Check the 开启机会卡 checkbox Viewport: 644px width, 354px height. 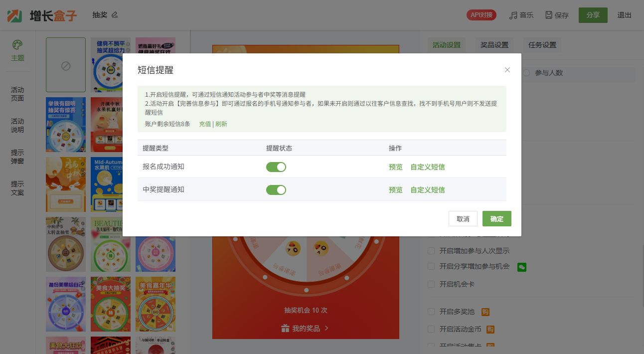[x=431, y=284]
